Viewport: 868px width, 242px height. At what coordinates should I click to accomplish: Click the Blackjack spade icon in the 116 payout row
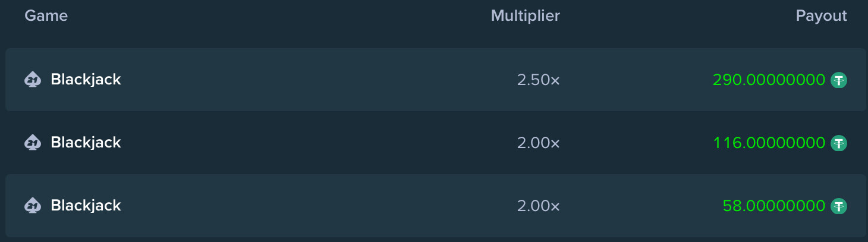[33, 143]
